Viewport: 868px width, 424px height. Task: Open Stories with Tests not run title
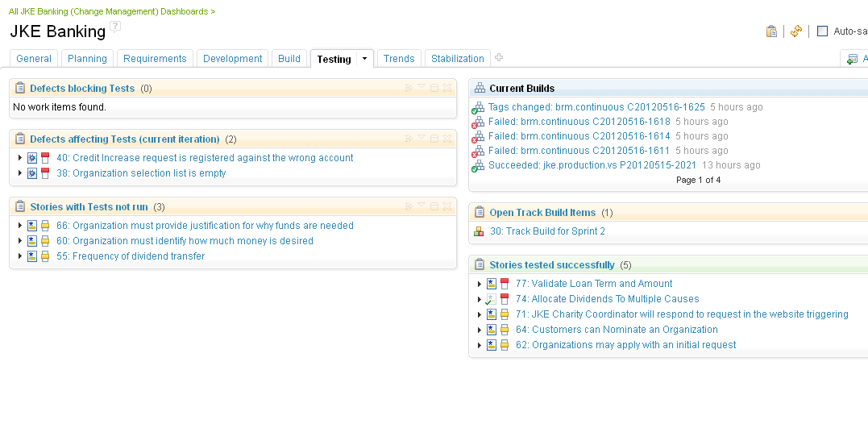[89, 207]
